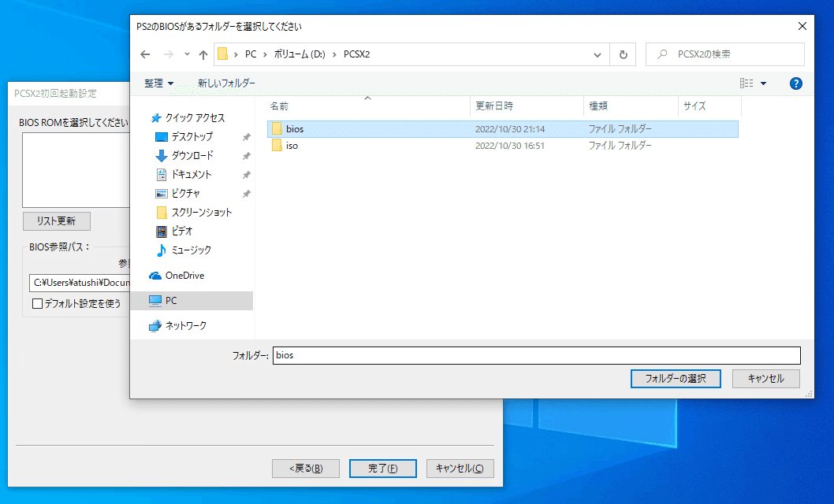
Task: Sort by 更新日時 column header
Action: [x=527, y=106]
